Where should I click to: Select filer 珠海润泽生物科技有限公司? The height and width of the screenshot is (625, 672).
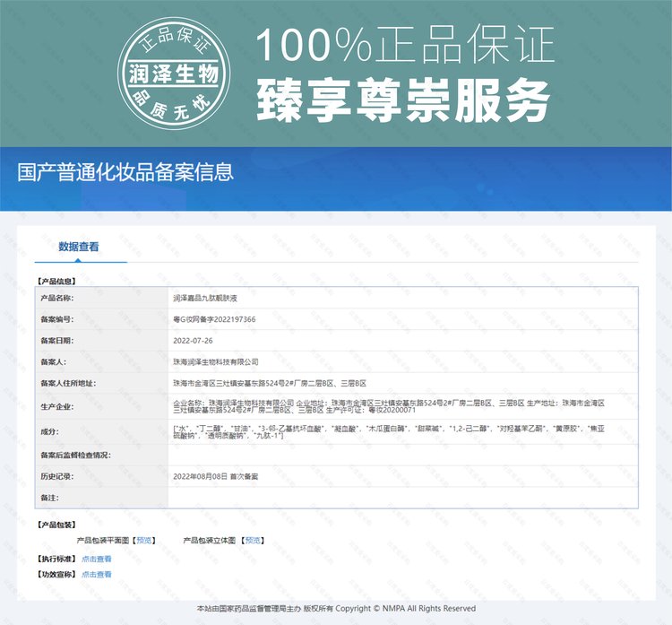click(216, 362)
